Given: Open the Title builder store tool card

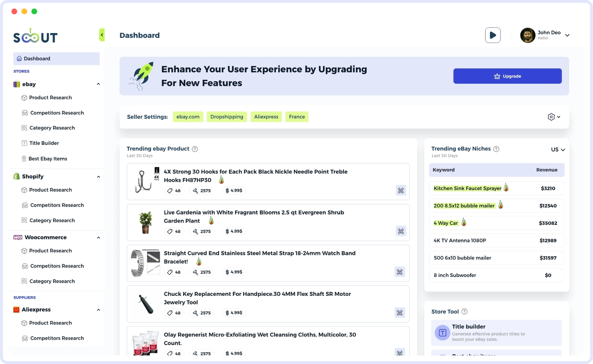Looking at the screenshot, I should tap(496, 333).
